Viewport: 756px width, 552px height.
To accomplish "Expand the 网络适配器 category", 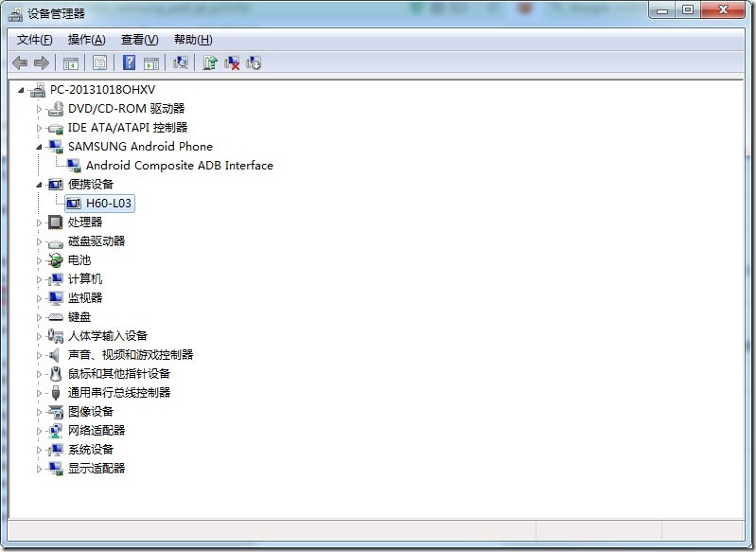I will point(40,431).
